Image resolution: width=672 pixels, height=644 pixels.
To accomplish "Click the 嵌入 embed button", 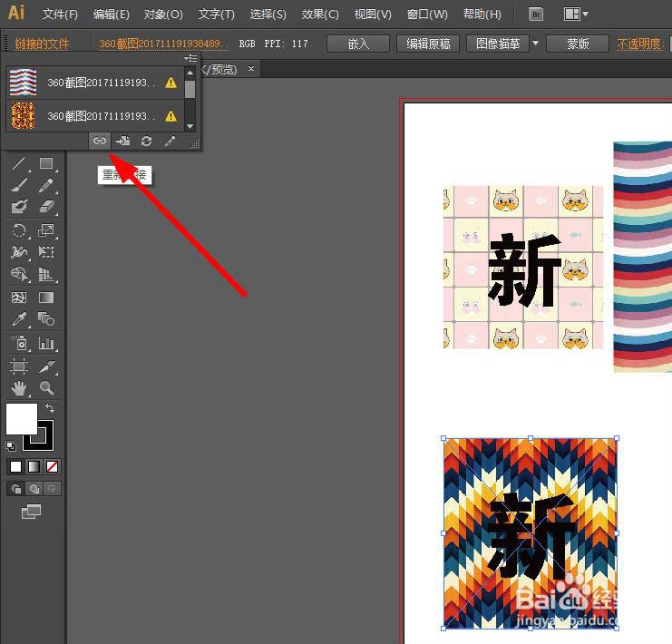I will click(357, 44).
